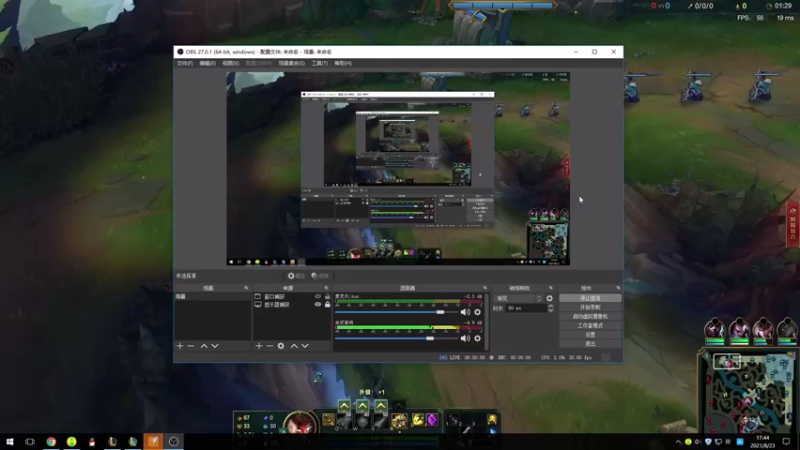The height and width of the screenshot is (450, 800).
Task: Click Start Virtual Camera button
Action: (590, 316)
